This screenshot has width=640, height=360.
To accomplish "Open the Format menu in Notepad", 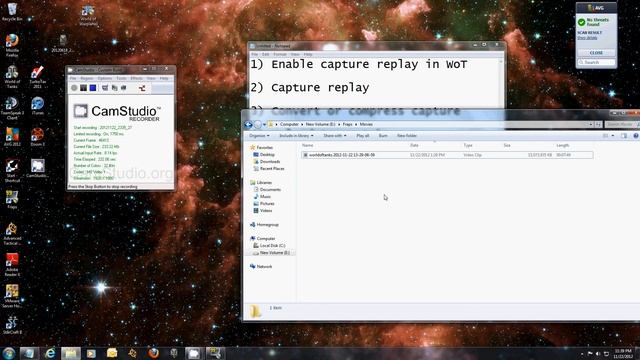I will 280,54.
